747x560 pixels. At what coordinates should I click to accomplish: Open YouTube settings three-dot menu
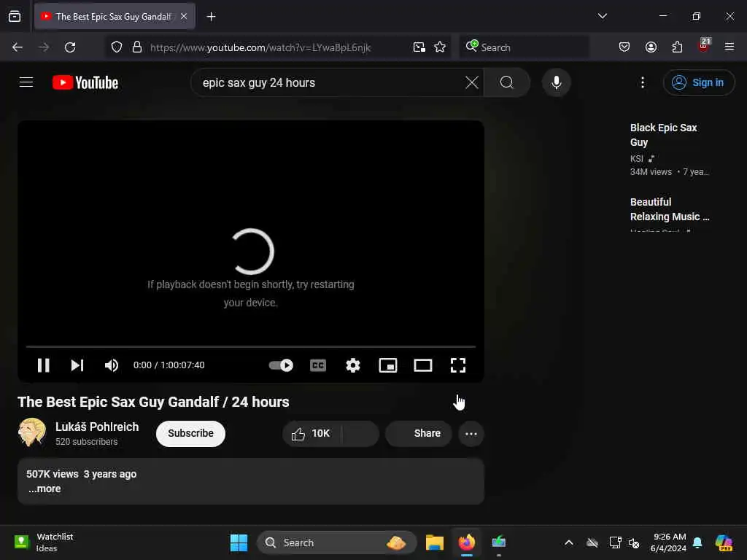coord(643,82)
